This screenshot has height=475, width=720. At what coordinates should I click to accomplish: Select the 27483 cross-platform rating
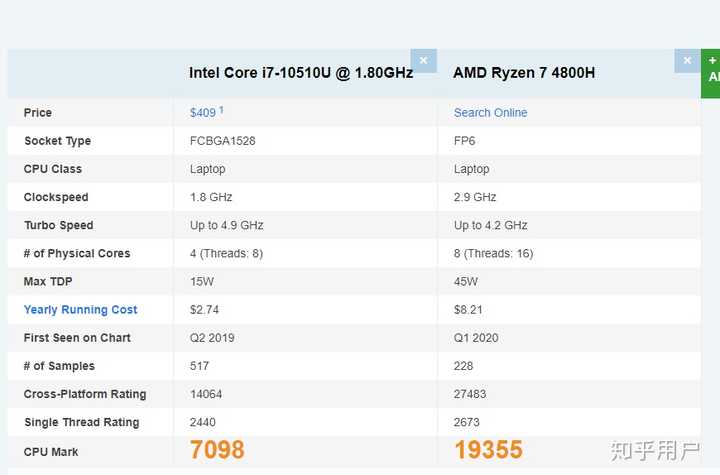(470, 394)
